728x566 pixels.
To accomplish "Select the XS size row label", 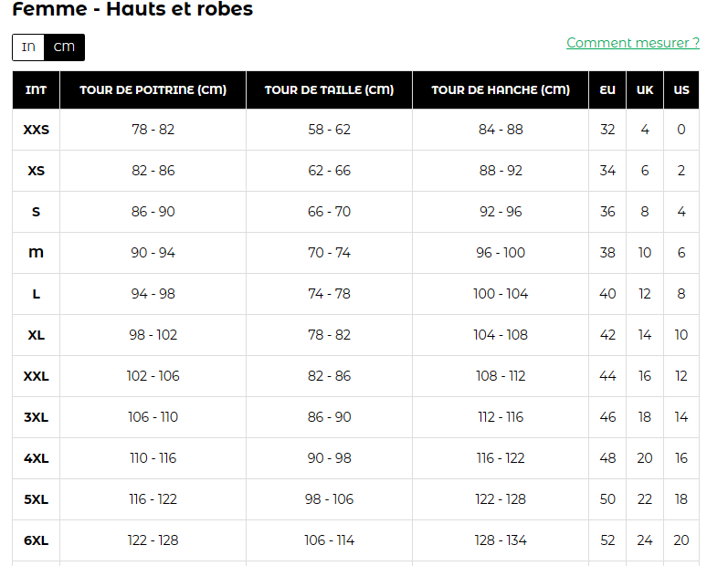I will tap(37, 171).
